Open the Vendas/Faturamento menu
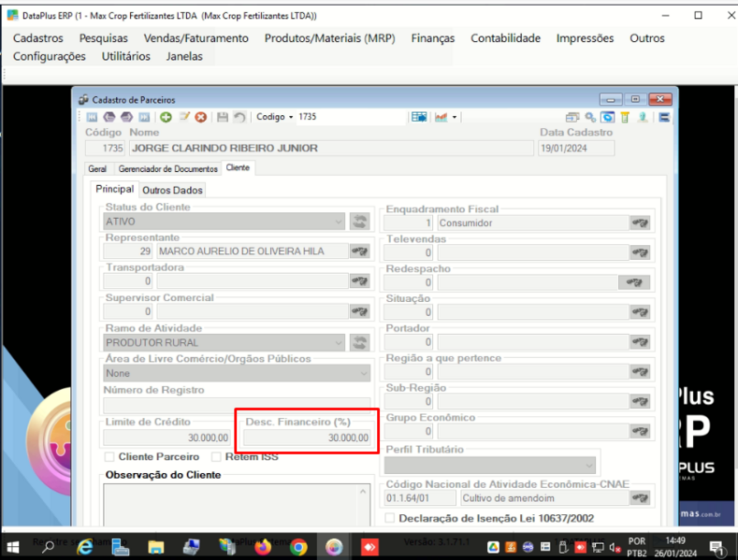This screenshot has height=560, width=738. [196, 38]
